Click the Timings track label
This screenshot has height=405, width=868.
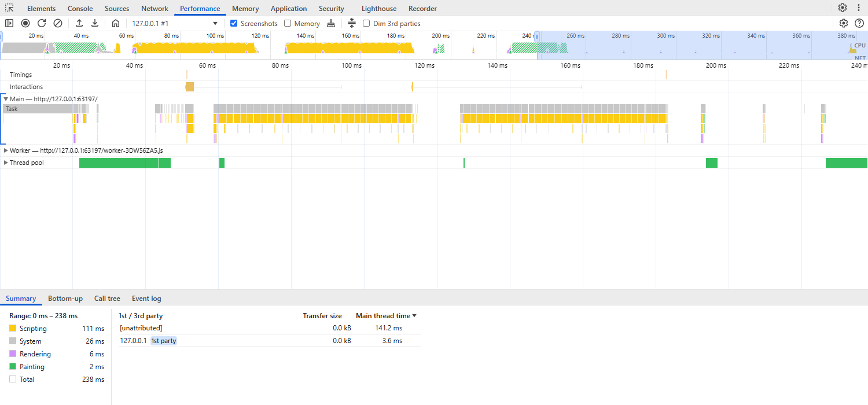click(x=21, y=75)
